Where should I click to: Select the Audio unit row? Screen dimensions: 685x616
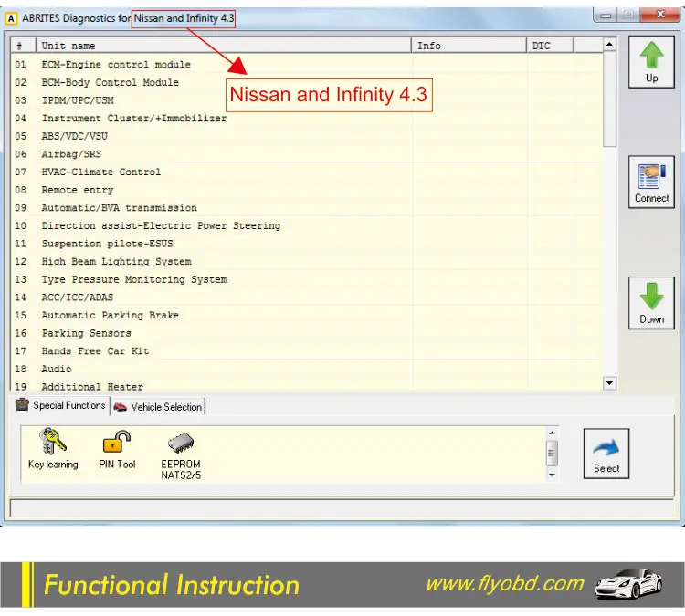(x=307, y=369)
